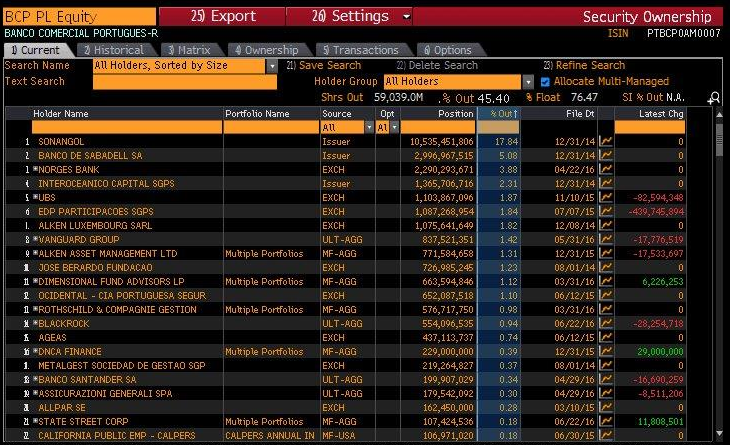
Task: Open chart icon for ALLPAR SE row
Action: pos(606,407)
